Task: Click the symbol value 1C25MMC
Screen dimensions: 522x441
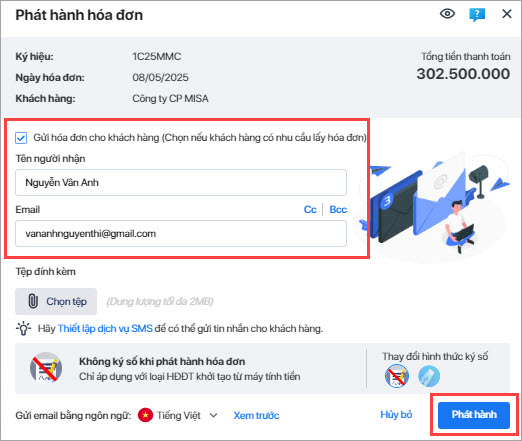Action: (x=157, y=56)
